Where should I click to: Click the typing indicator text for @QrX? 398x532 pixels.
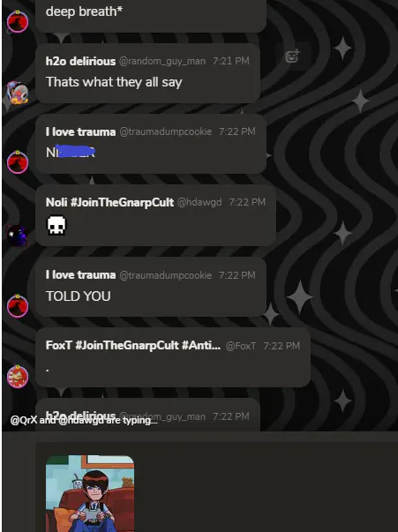84,420
